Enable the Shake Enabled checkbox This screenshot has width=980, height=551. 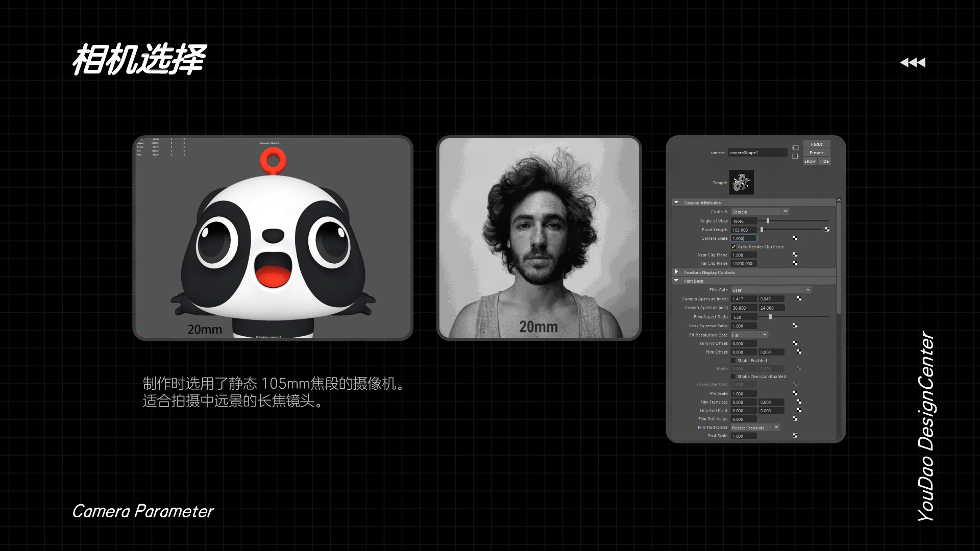coord(733,361)
